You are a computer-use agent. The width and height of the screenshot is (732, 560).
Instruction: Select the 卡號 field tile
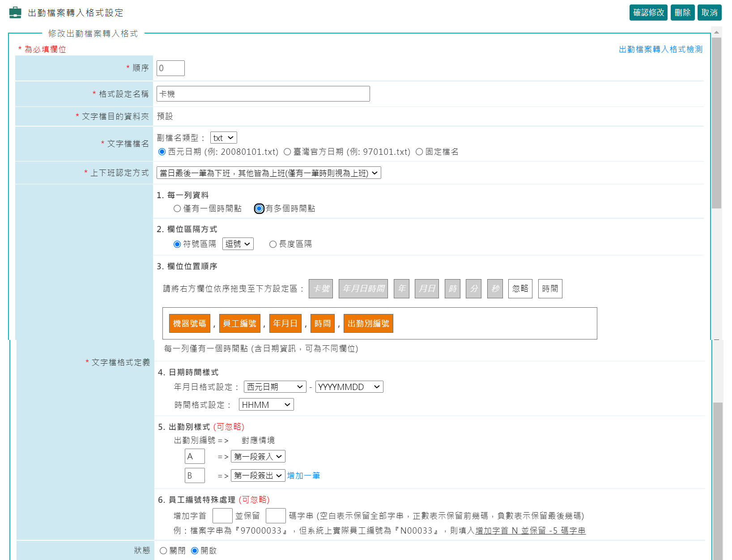coord(320,288)
